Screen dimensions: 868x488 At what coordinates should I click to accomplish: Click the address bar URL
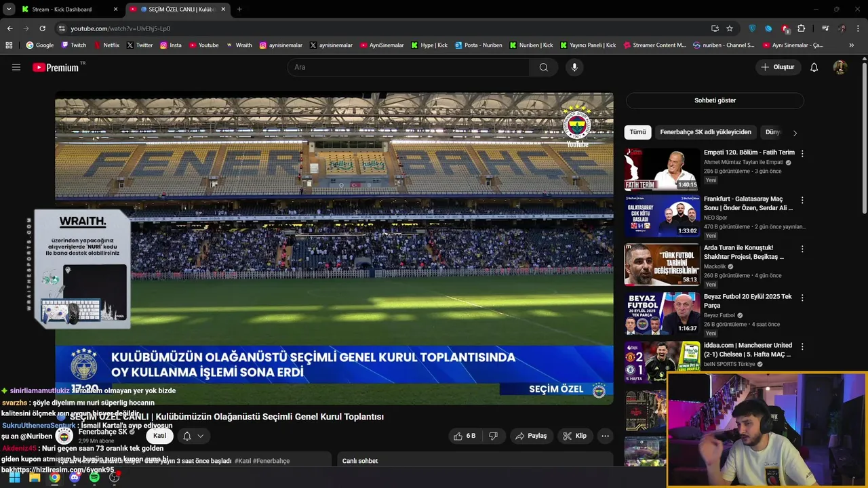click(x=121, y=28)
